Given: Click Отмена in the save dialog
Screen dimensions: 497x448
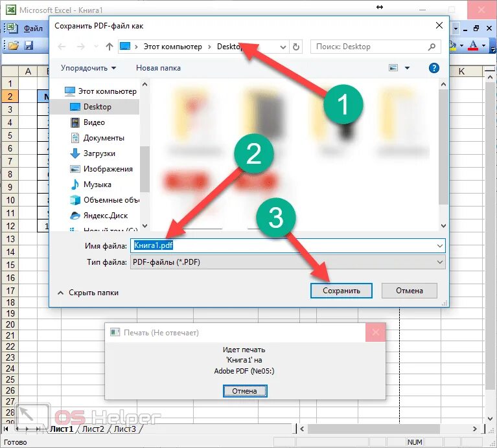Looking at the screenshot, I should click(410, 291).
